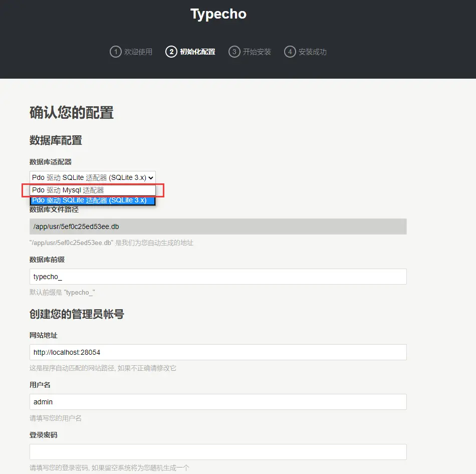Image resolution: width=476 pixels, height=474 pixels.
Task: Click the website address input field
Action: click(x=218, y=352)
